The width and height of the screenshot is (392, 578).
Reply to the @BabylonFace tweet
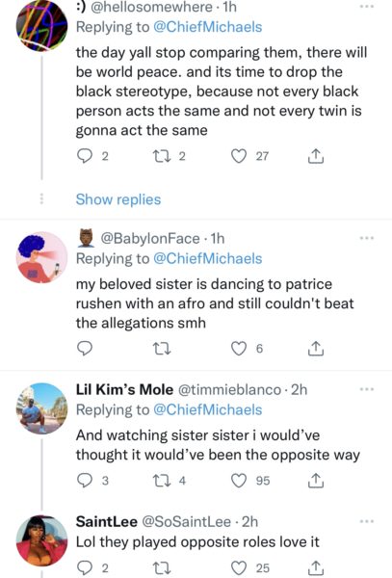coord(85,349)
